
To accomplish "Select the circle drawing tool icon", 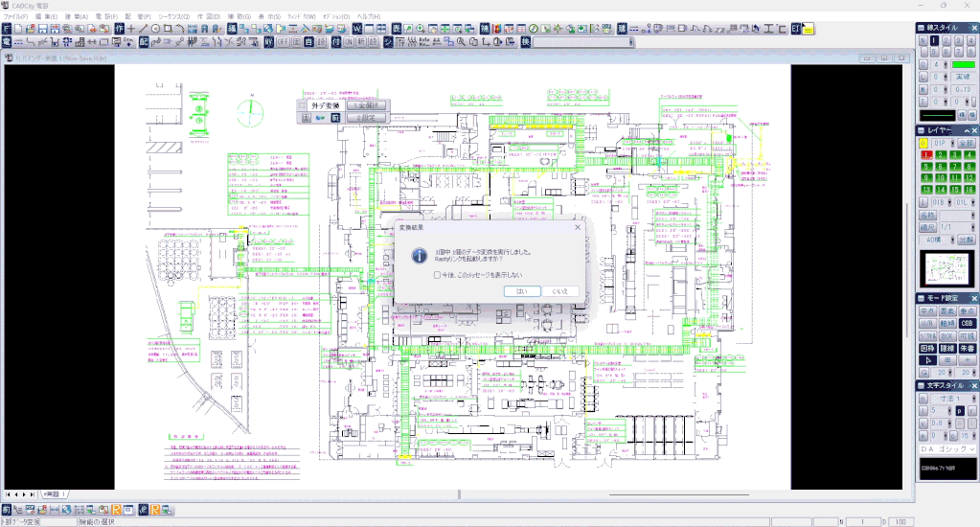I will tap(155, 29).
